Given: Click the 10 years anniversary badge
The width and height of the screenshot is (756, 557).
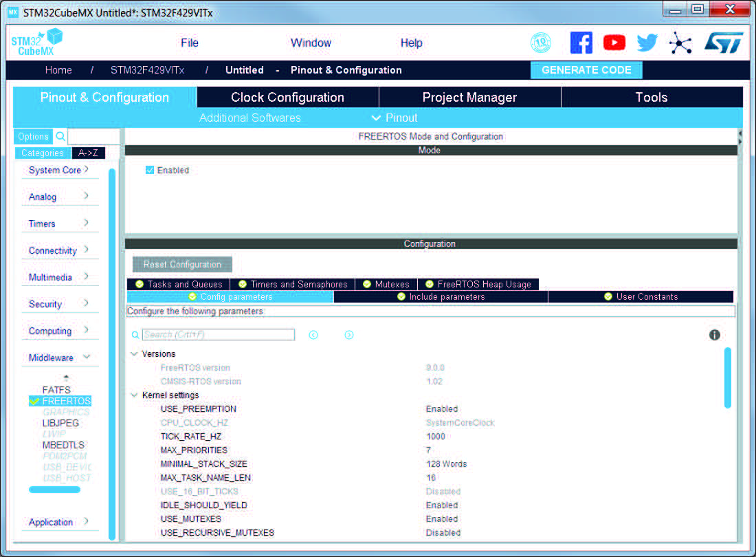Looking at the screenshot, I should pos(541,43).
